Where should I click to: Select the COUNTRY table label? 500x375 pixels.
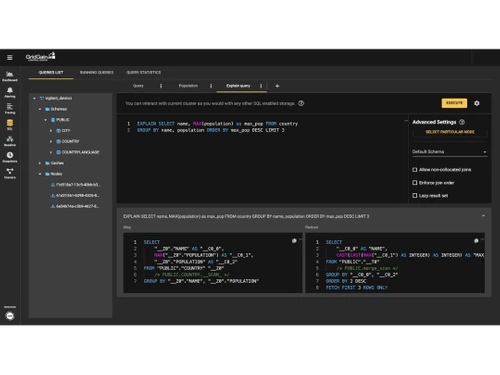click(71, 141)
